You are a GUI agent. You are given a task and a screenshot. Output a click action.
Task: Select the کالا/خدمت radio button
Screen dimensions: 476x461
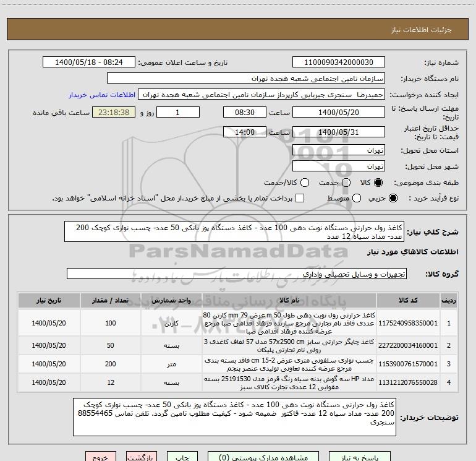point(305,183)
